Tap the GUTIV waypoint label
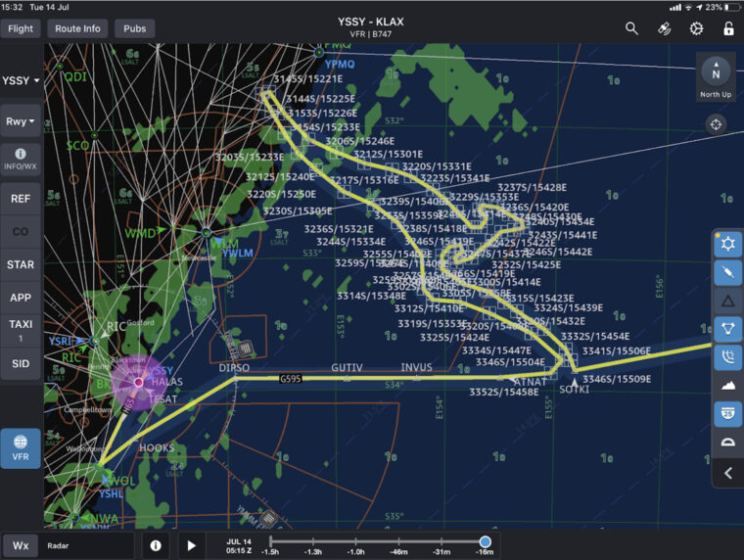This screenshot has width=744, height=560. tap(347, 367)
